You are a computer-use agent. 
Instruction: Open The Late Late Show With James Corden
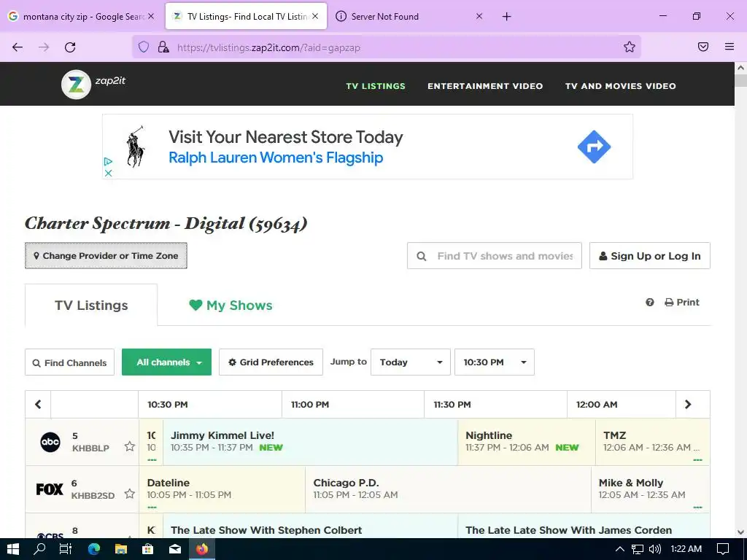point(584,526)
